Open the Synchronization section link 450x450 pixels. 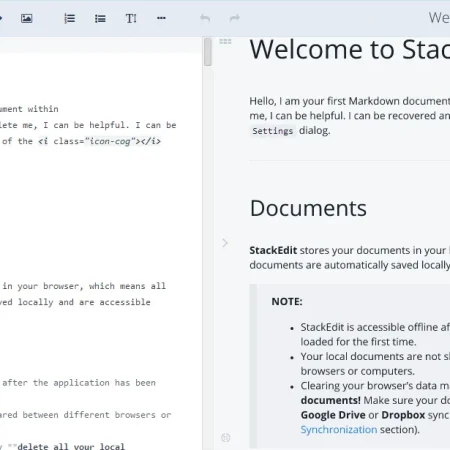[339, 429]
